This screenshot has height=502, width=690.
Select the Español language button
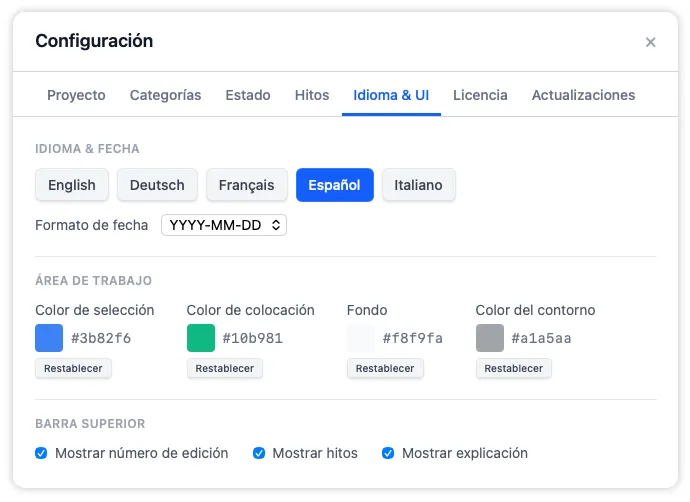[x=334, y=185]
